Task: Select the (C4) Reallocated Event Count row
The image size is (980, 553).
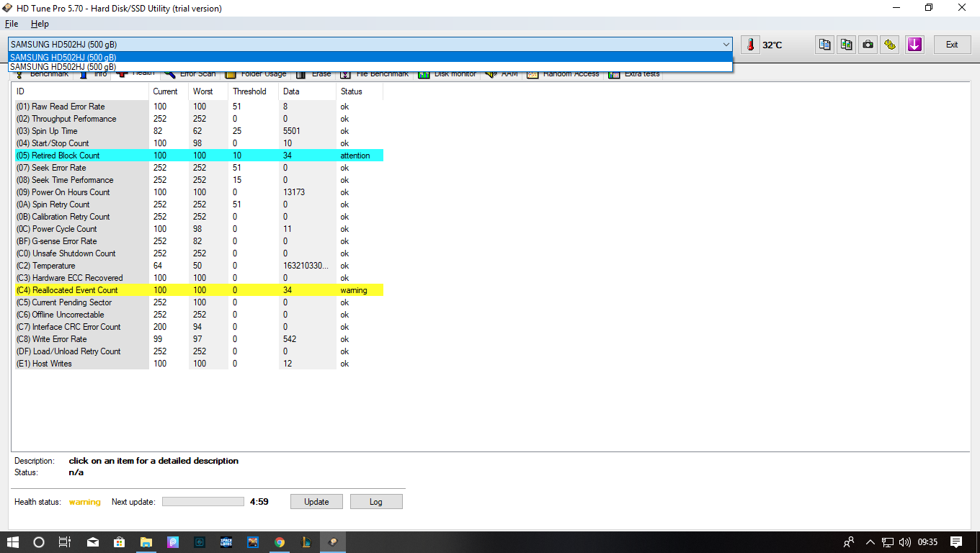Action: [x=199, y=290]
